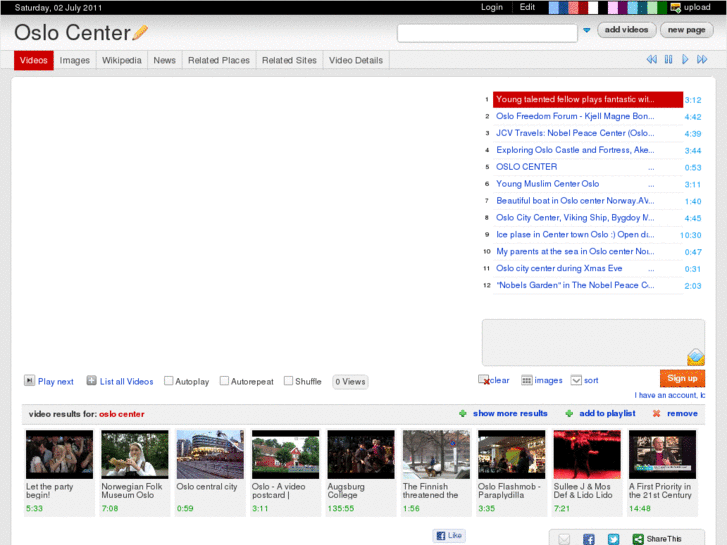Click the email share icon
This screenshot has height=545, width=727.
pos(564,539)
